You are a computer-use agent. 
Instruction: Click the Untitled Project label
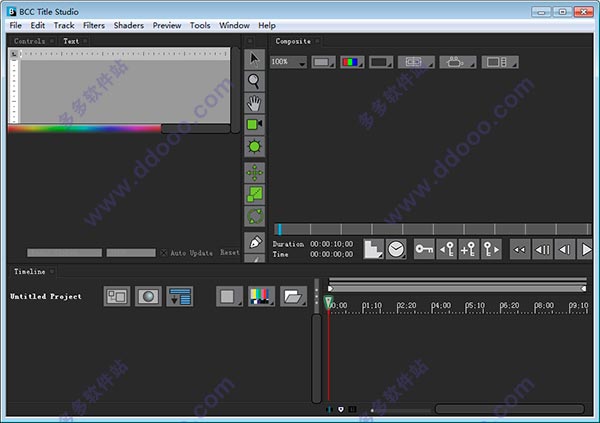(x=46, y=296)
